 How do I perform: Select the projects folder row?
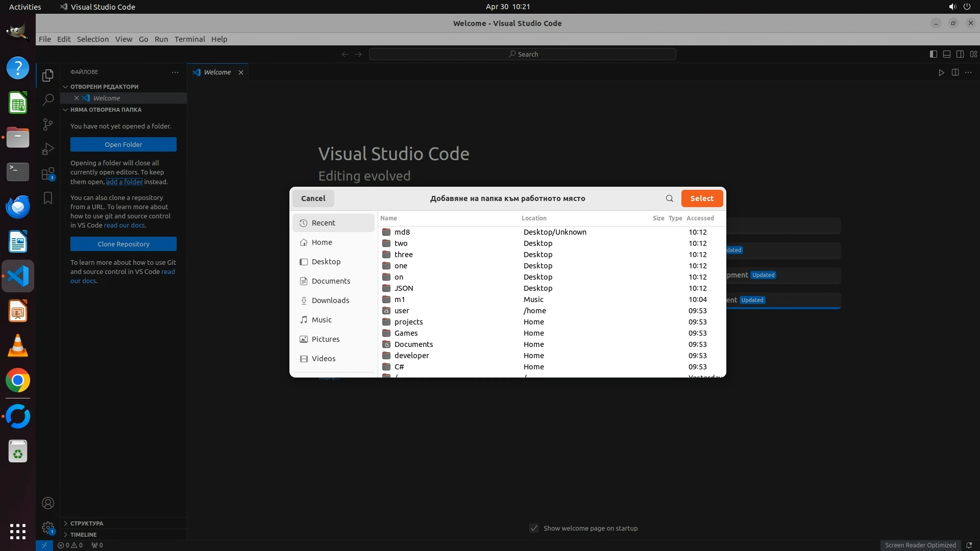click(408, 322)
